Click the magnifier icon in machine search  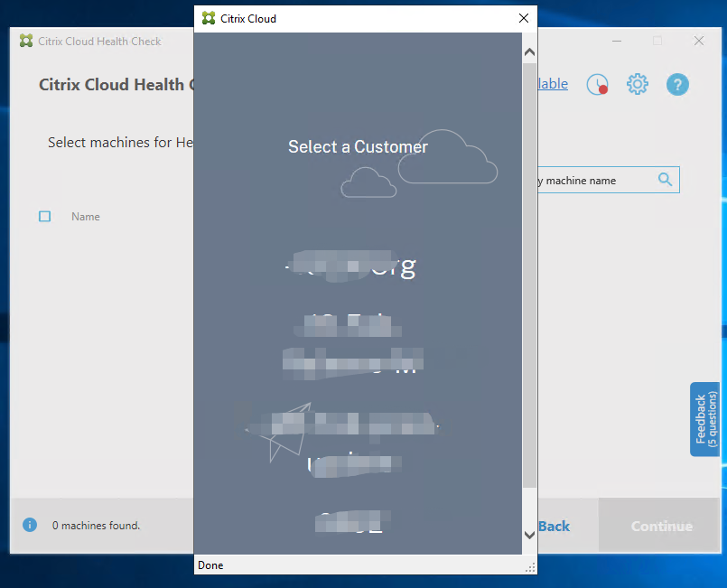pos(665,180)
